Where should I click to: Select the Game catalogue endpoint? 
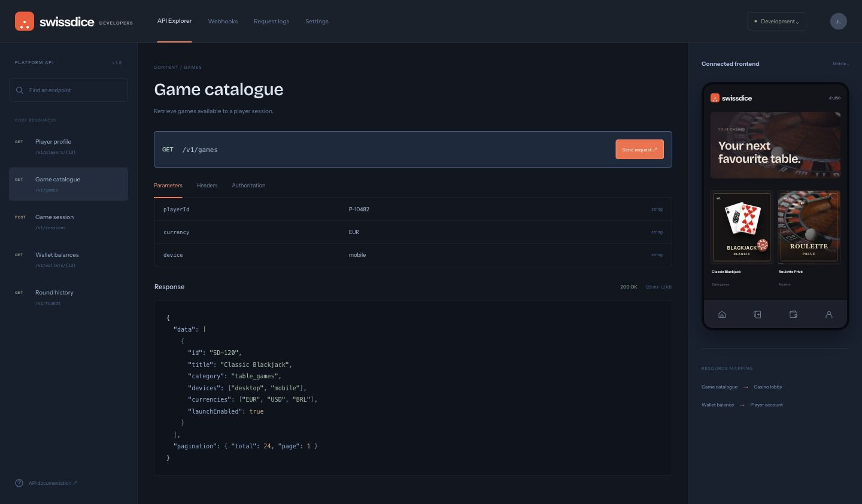[x=68, y=184]
